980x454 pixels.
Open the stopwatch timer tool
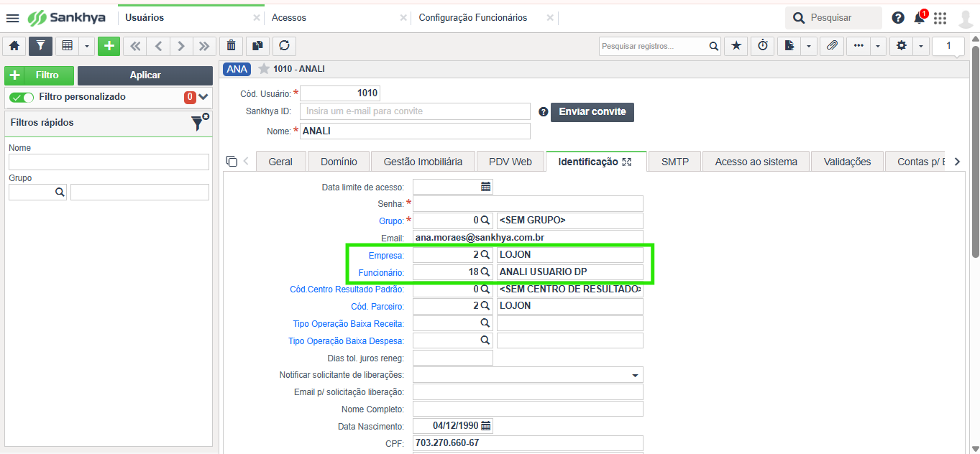(763, 46)
